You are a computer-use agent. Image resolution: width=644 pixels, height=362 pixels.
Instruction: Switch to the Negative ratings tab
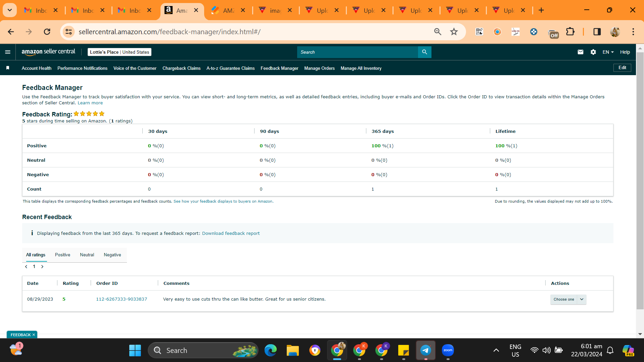112,255
